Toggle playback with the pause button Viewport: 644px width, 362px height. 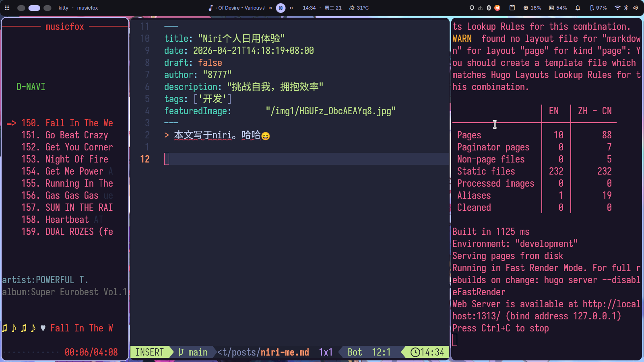click(x=280, y=8)
